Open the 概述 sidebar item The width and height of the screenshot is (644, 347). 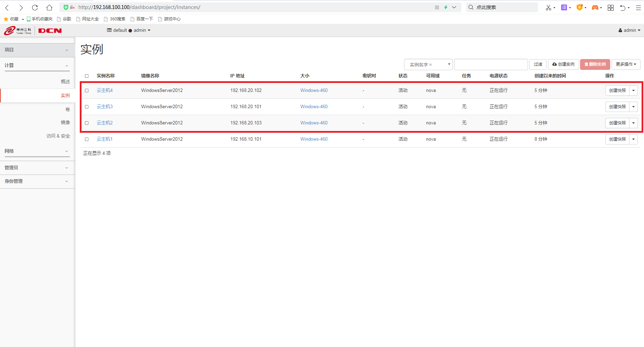click(65, 82)
